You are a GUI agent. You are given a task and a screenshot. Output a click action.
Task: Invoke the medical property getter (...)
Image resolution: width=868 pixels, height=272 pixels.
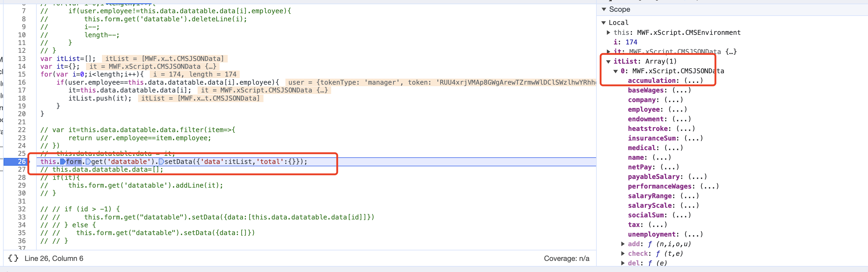674,148
